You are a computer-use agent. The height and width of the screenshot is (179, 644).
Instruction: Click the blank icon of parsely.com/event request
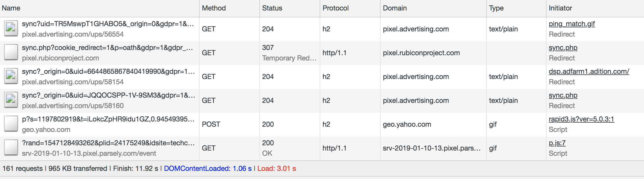11,148
